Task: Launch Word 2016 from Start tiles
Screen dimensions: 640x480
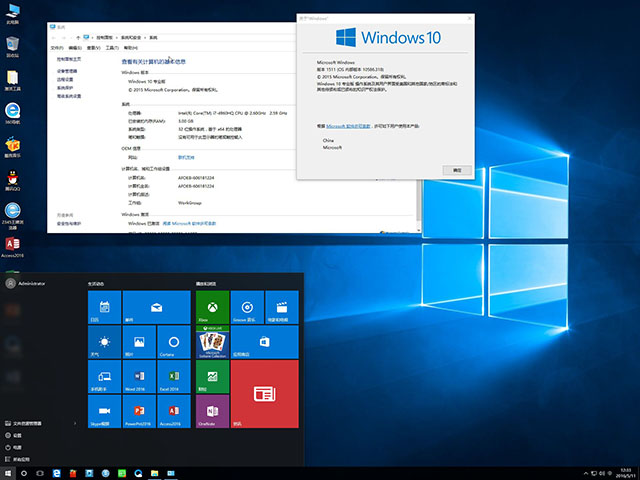Action: pyautogui.click(x=138, y=377)
